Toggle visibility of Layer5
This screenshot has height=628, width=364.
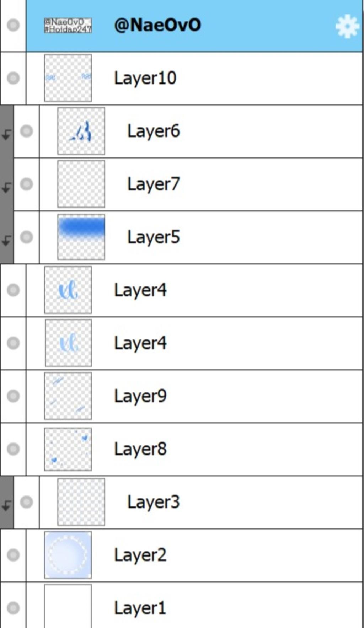click(26, 237)
